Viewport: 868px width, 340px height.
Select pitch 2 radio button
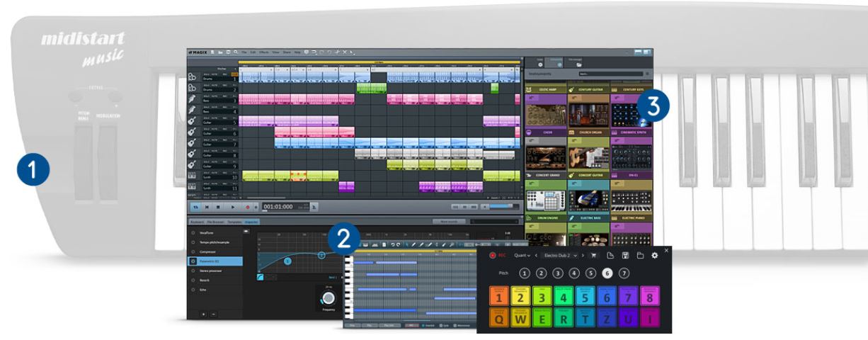541,273
